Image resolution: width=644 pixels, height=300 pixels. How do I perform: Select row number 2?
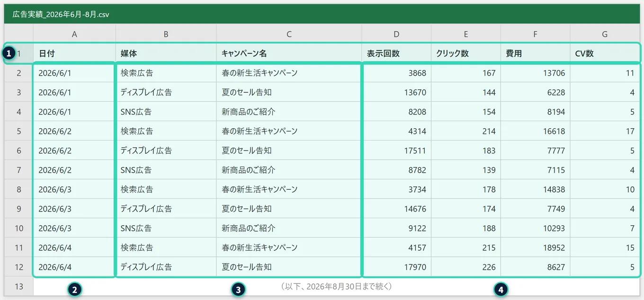[x=19, y=73]
